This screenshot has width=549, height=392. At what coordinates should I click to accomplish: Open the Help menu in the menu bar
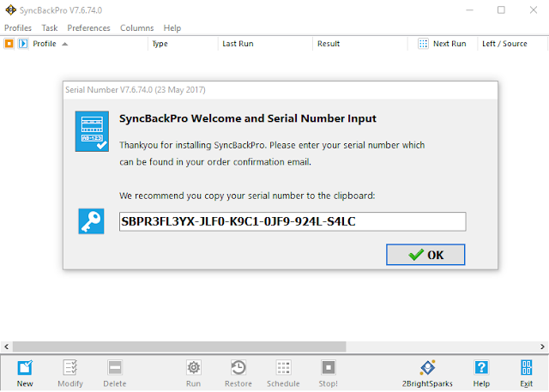[172, 28]
